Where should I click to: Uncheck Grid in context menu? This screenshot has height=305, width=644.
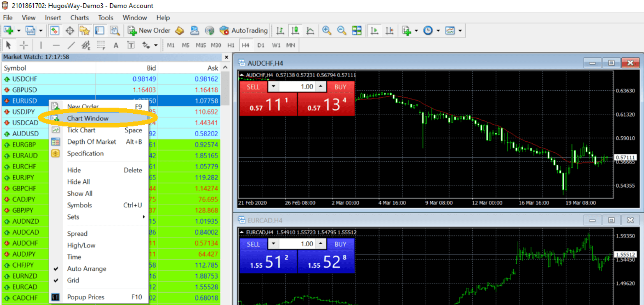tap(73, 280)
